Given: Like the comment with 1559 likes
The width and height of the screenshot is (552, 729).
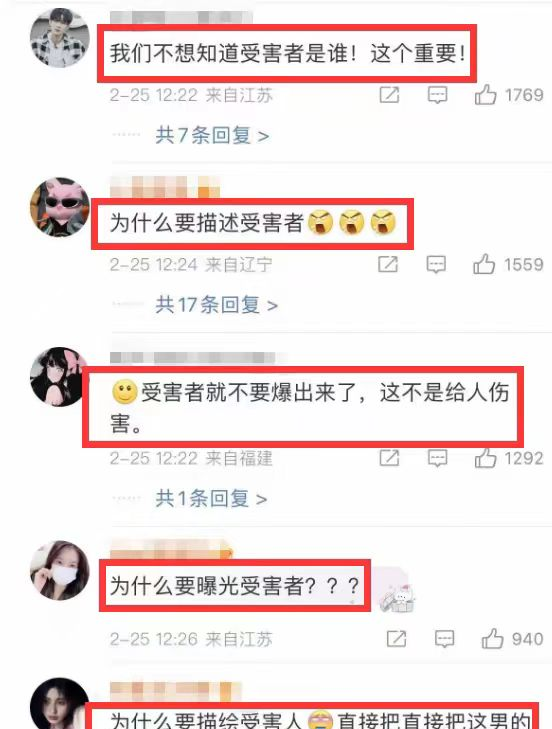Looking at the screenshot, I should click(x=484, y=264).
